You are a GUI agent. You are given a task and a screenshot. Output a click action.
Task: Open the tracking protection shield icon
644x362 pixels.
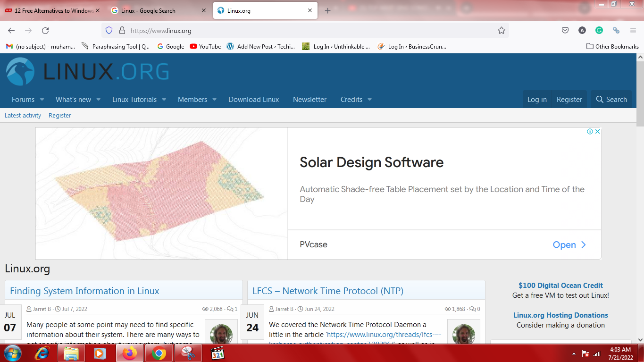tap(109, 31)
